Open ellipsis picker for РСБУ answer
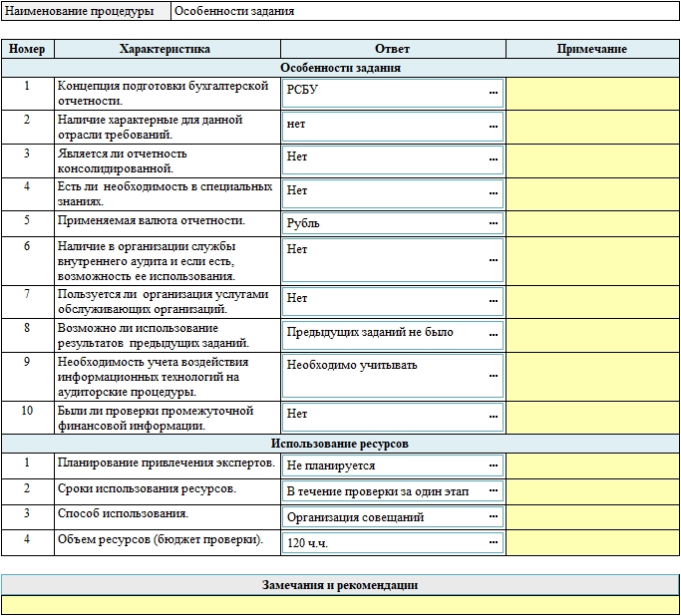Image resolution: width=681 pixels, height=616 pixels. pyautogui.click(x=493, y=93)
